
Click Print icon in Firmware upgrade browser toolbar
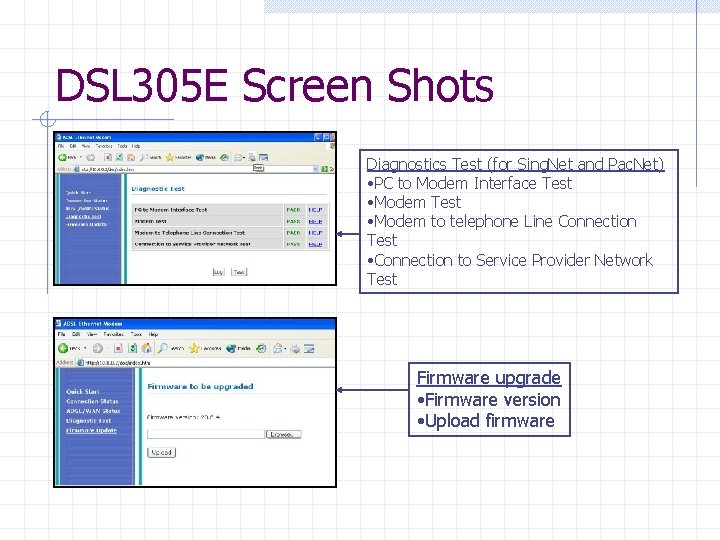[295, 348]
